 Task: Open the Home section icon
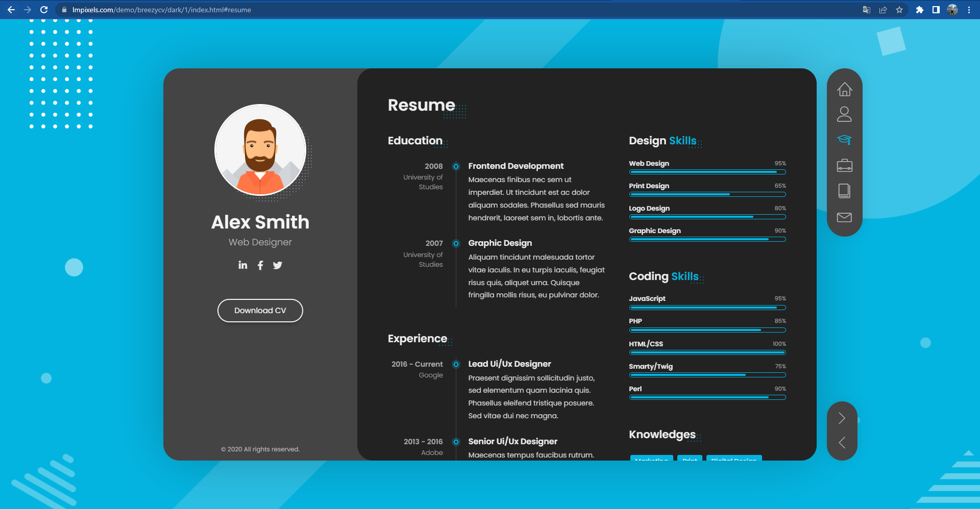844,89
